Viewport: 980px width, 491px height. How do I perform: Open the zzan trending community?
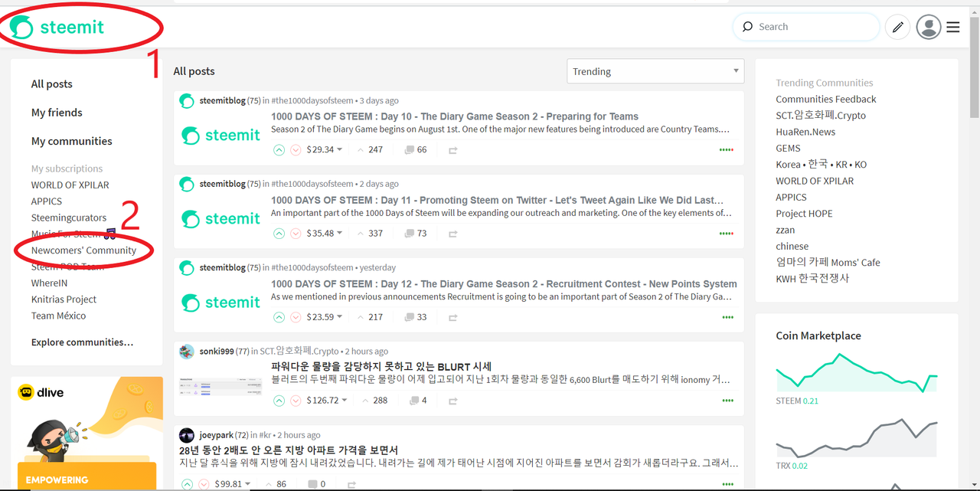coord(786,230)
